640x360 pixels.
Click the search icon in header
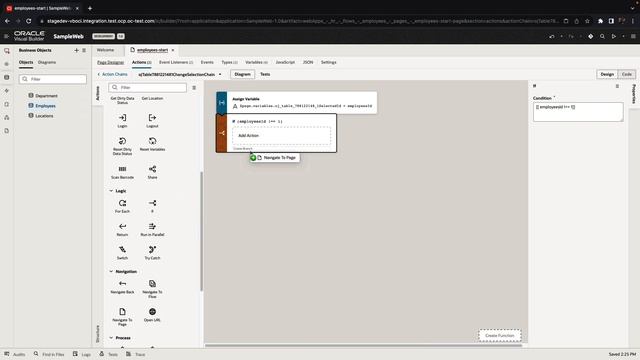click(602, 36)
